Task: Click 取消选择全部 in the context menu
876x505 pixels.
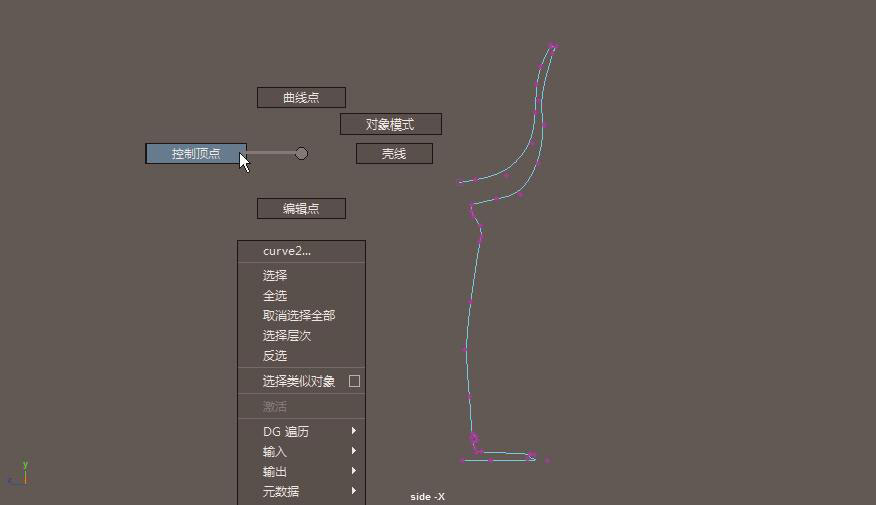Action: coord(302,316)
